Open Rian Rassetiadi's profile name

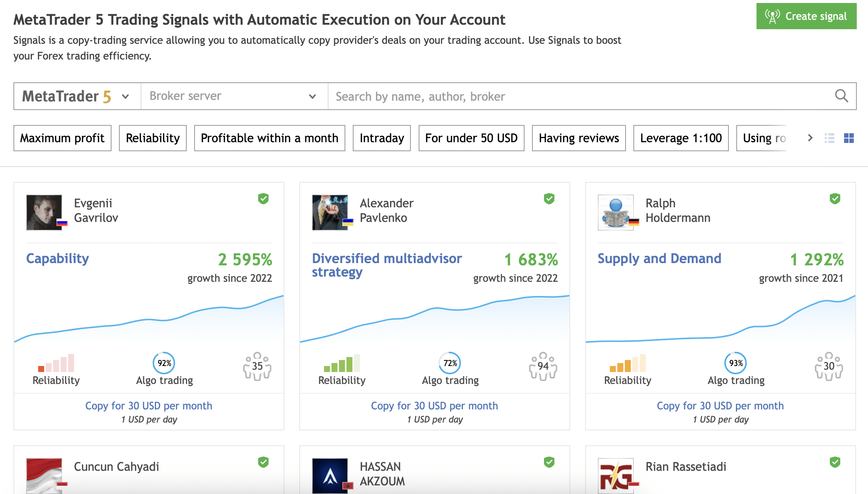[x=686, y=467]
